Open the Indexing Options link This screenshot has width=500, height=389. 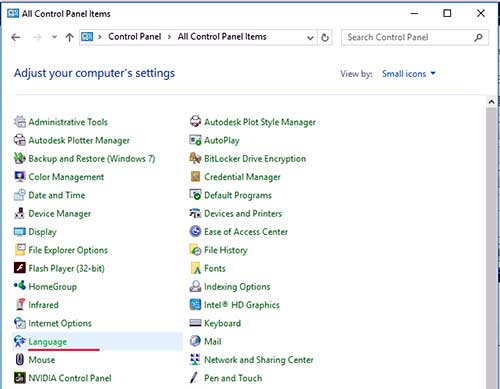pos(237,287)
